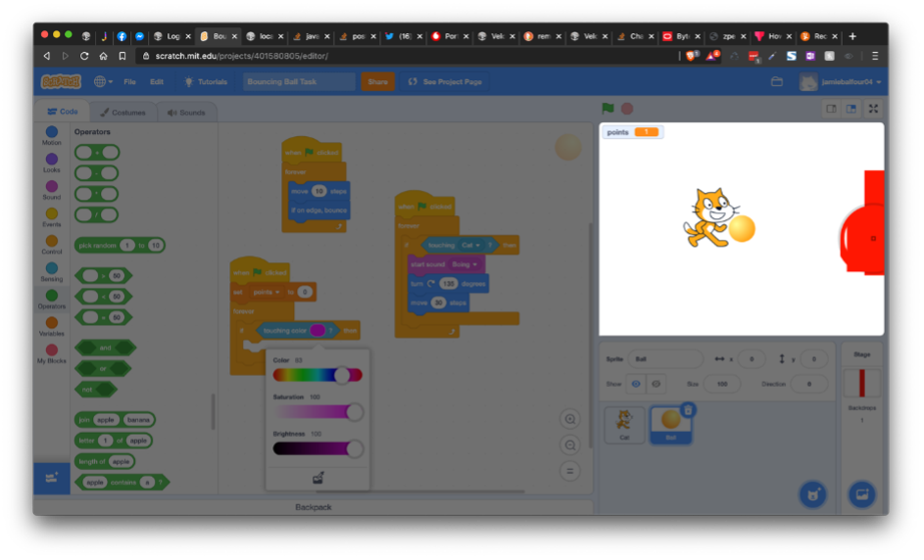Image resolution: width=924 pixels, height=560 pixels.
Task: Open the points variable dropdown in set block
Action: pyautogui.click(x=266, y=292)
